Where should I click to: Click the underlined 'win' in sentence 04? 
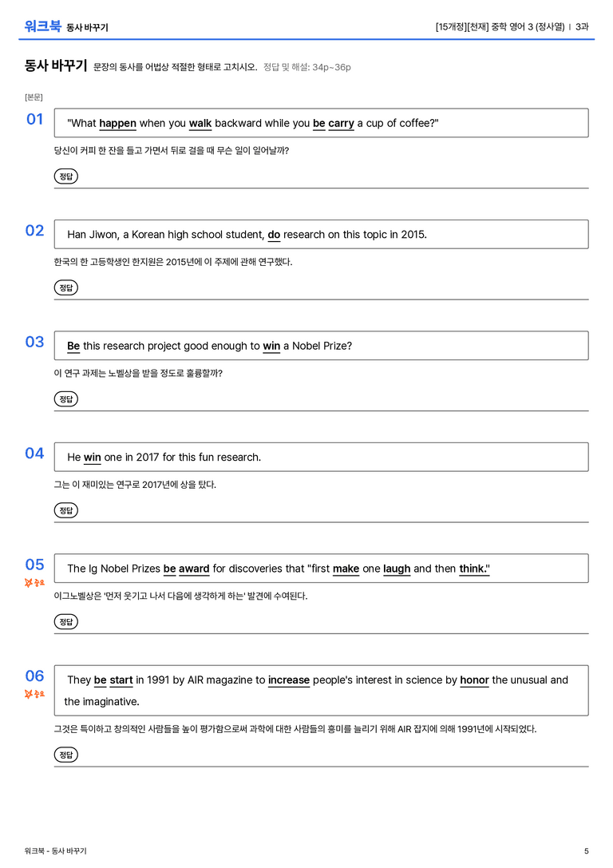point(93,458)
